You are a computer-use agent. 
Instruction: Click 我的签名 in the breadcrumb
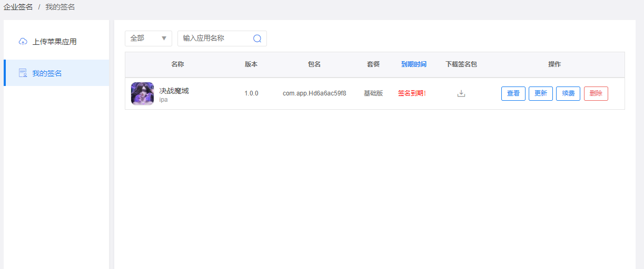pyautogui.click(x=60, y=7)
